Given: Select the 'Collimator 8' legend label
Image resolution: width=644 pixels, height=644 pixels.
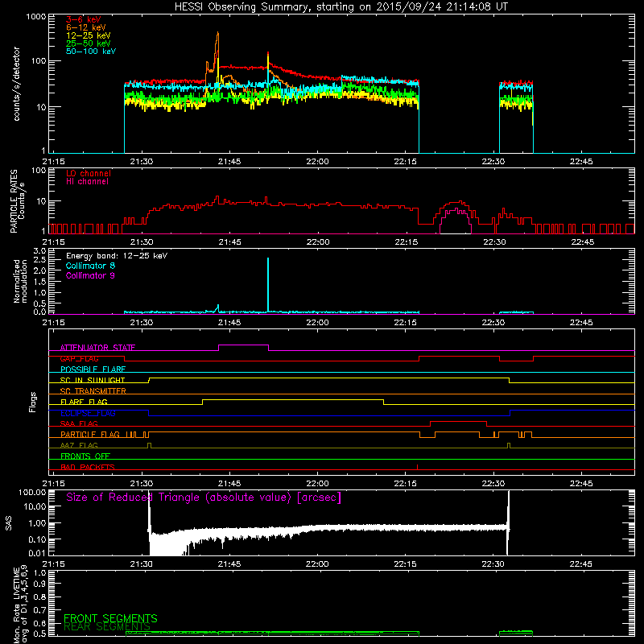Looking at the screenshot, I should pos(90,266).
